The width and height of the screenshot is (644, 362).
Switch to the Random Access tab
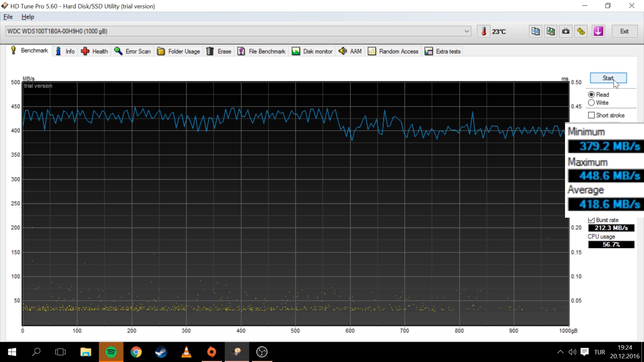click(393, 51)
